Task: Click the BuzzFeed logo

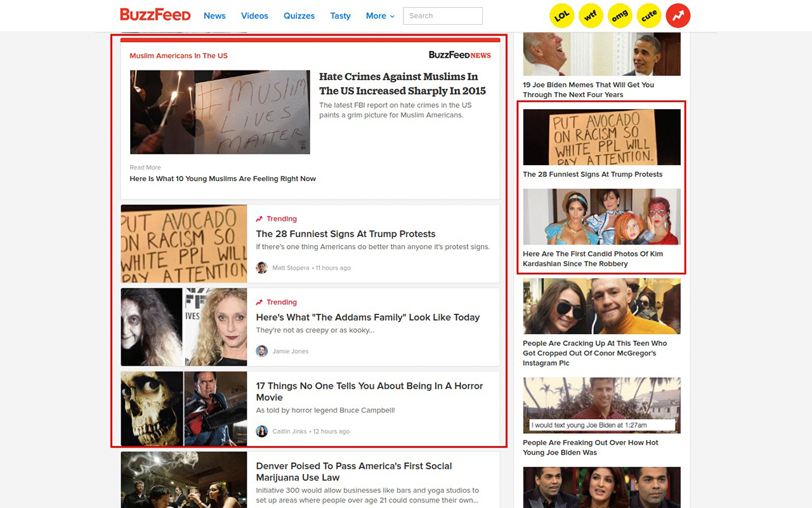Action: pos(155,15)
